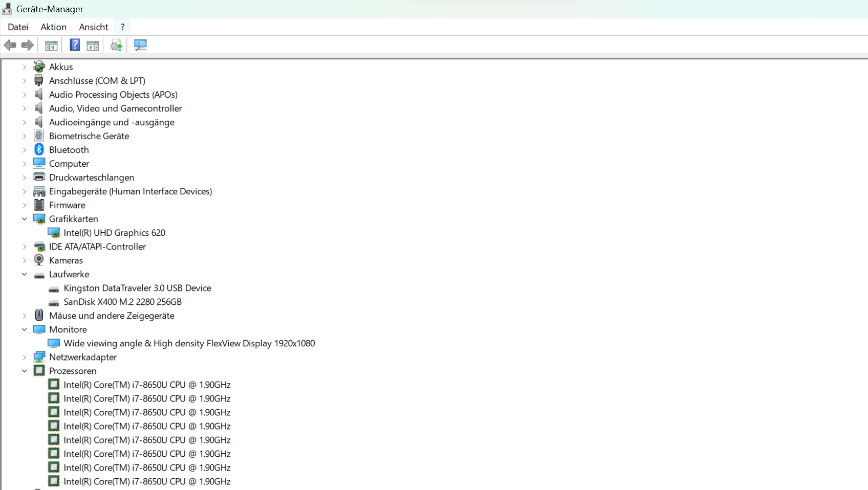Select the Anschlüsse (COM & LPT) label
Image resolution: width=868 pixels, height=490 pixels.
click(97, 81)
